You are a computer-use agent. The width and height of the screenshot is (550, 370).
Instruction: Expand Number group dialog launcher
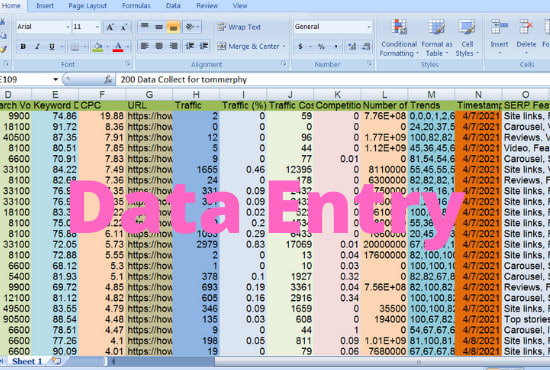click(369, 64)
